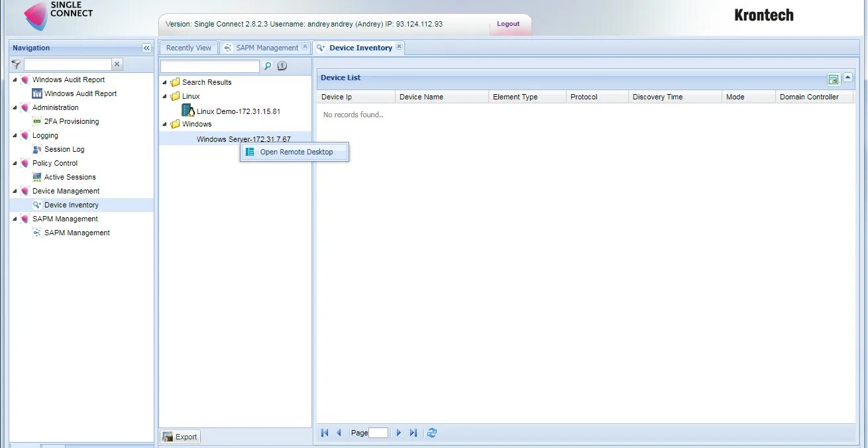Open 2FA Provisioning in navigation
Image resolution: width=868 pixels, height=448 pixels.
(x=72, y=121)
